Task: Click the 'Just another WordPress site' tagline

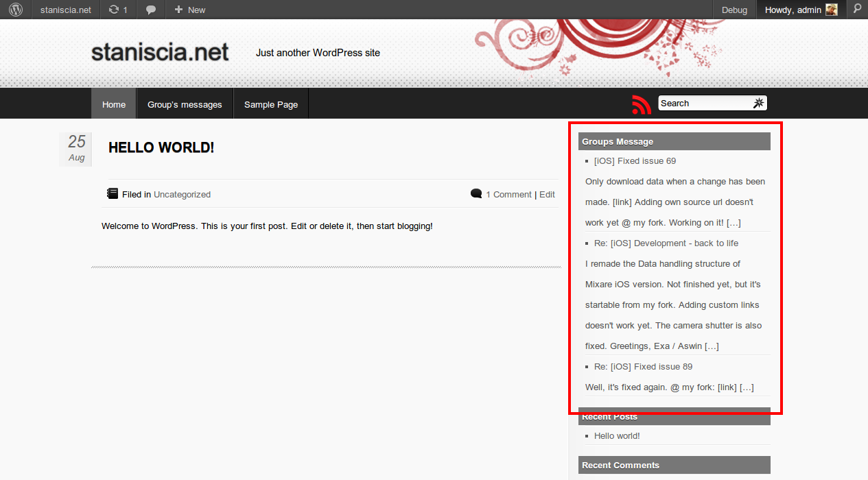Action: (318, 53)
